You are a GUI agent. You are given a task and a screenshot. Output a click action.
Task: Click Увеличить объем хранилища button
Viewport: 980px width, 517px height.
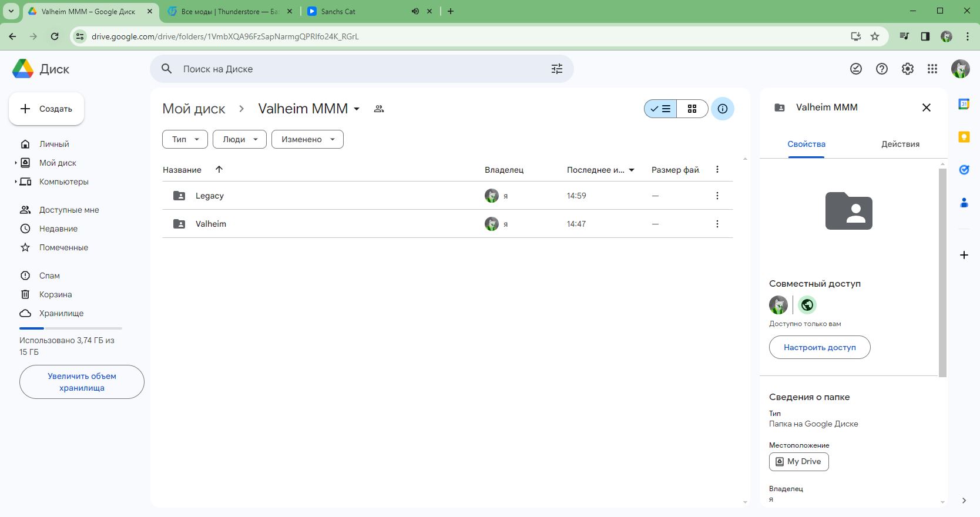82,382
